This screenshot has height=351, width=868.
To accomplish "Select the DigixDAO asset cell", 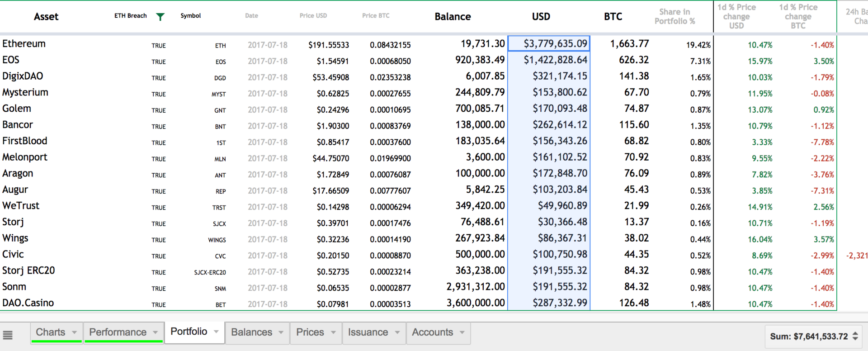I will (x=23, y=76).
